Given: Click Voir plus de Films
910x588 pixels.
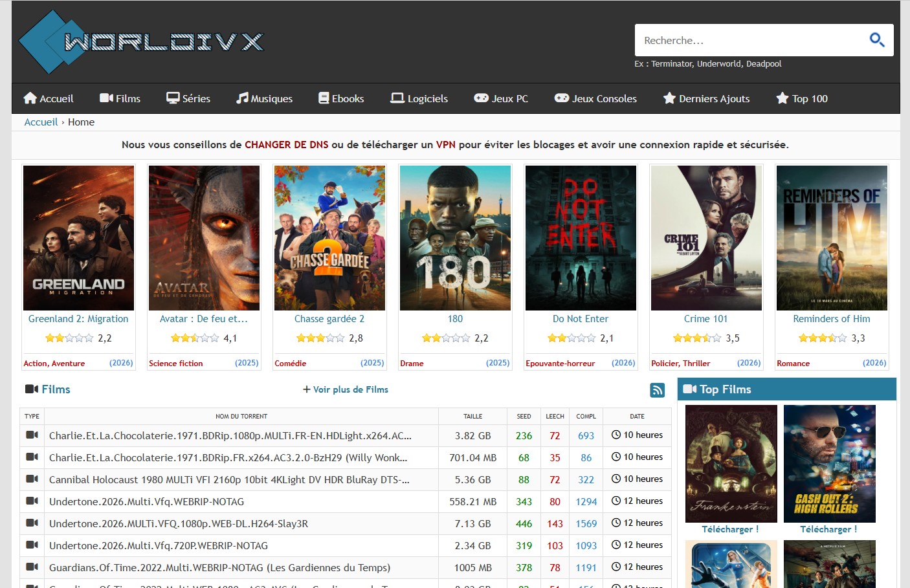Looking at the screenshot, I should (346, 389).
